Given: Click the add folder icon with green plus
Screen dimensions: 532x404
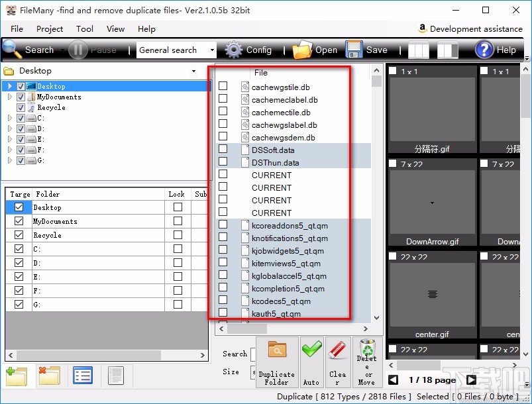Looking at the screenshot, I should pyautogui.click(x=16, y=376).
